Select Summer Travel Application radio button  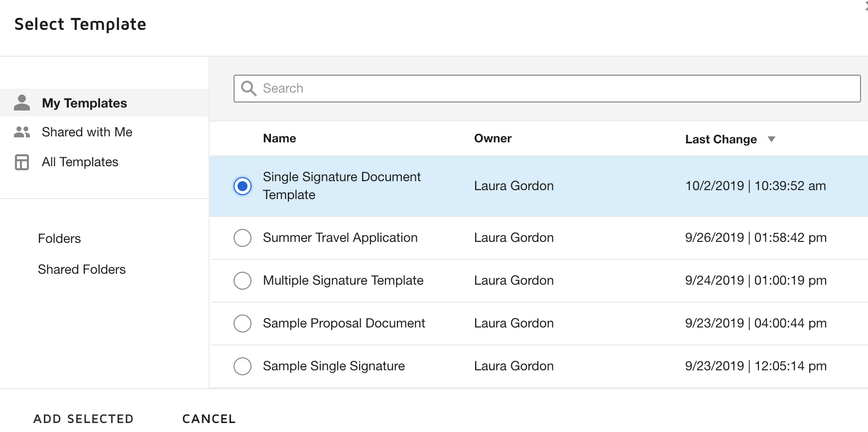click(243, 238)
